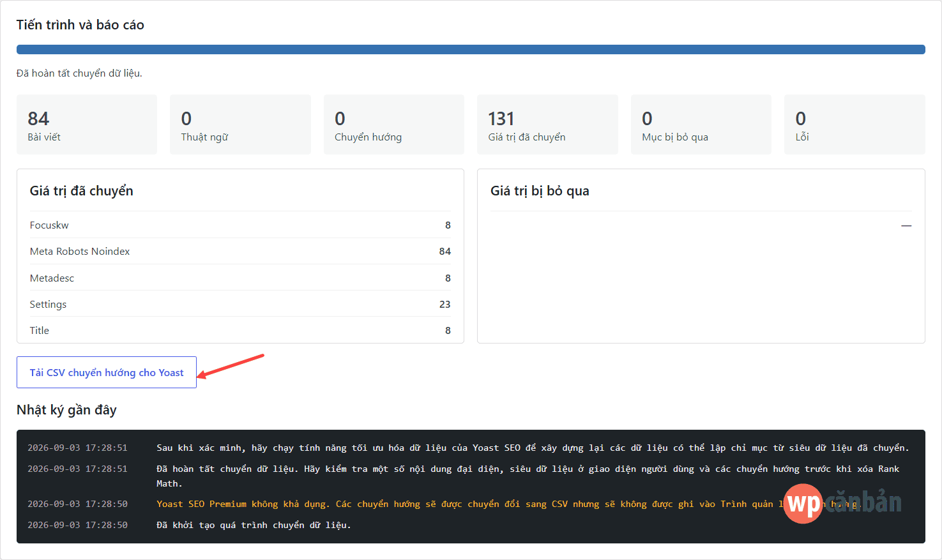
Task: Click the 'Meta Robots Noindex' row
Action: click(240, 251)
